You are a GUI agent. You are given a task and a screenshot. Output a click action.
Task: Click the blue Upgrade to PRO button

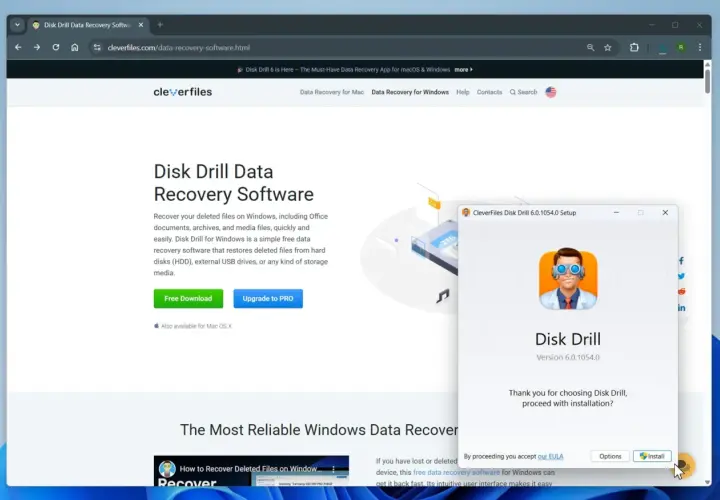point(268,298)
